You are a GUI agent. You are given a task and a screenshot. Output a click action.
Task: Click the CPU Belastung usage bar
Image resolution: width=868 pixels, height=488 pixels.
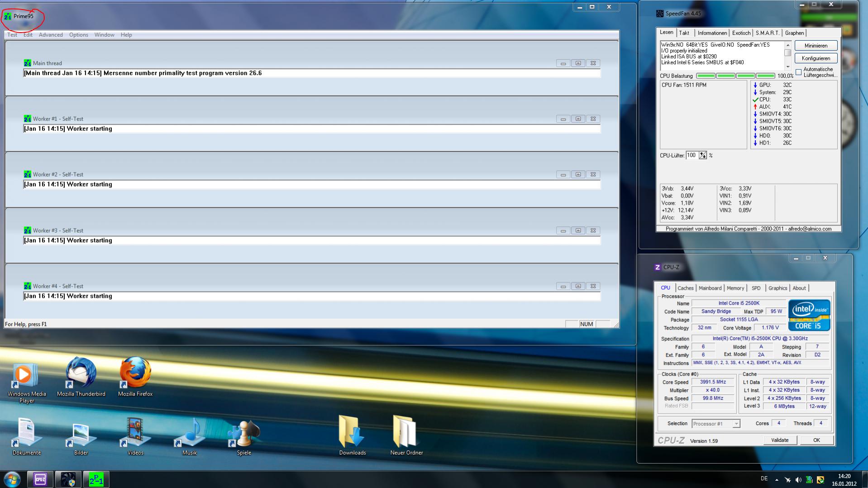click(736, 76)
